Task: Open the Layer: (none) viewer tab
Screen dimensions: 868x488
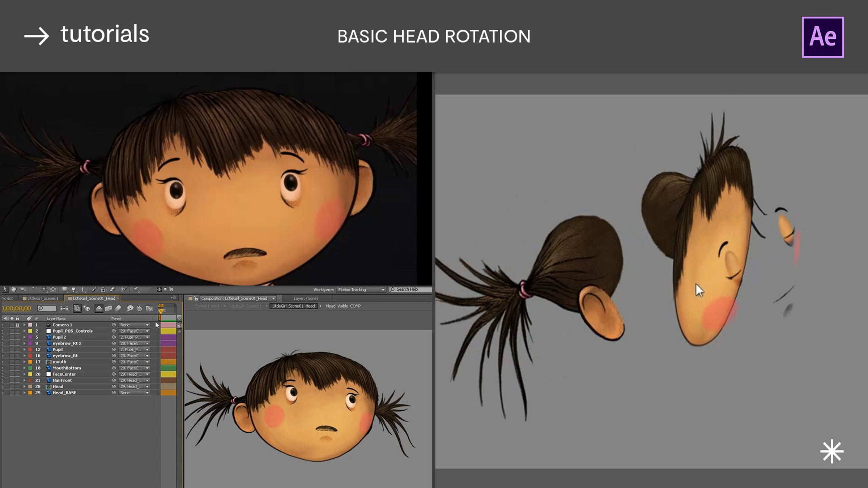Action: (x=306, y=299)
